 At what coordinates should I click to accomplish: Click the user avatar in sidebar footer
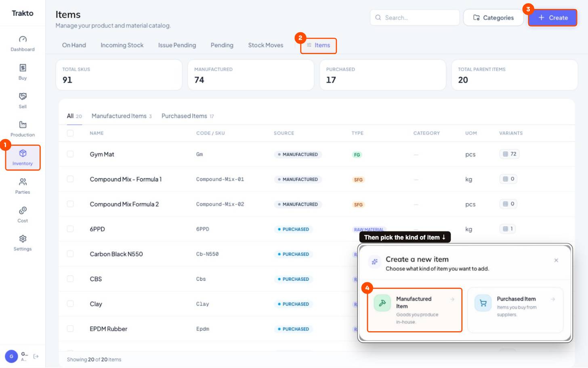pyautogui.click(x=11, y=356)
